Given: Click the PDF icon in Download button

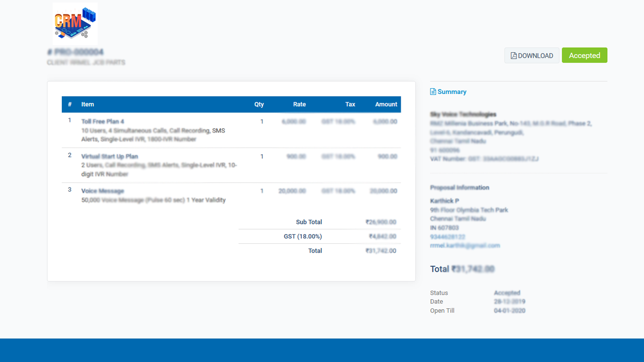Looking at the screenshot, I should tap(514, 56).
